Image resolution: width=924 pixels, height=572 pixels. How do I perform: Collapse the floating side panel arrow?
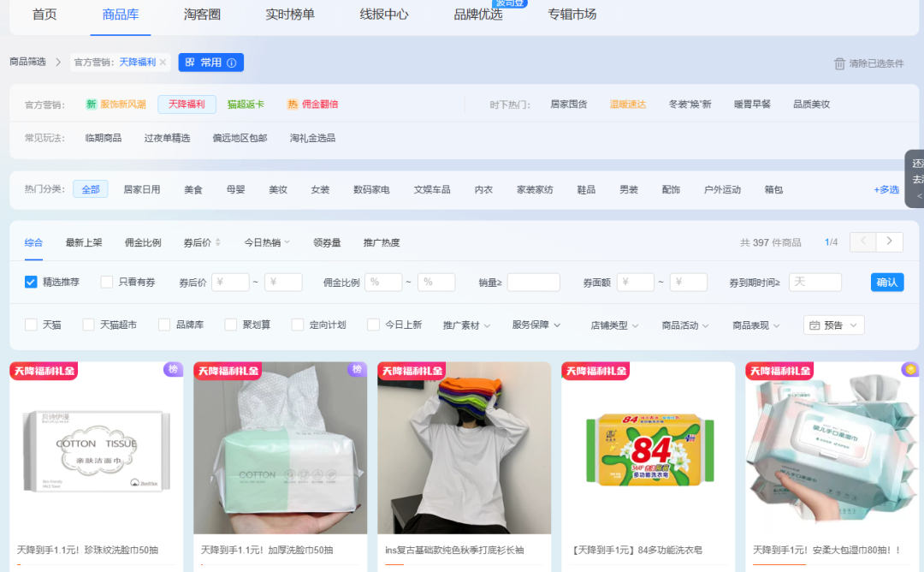pyautogui.click(x=919, y=196)
